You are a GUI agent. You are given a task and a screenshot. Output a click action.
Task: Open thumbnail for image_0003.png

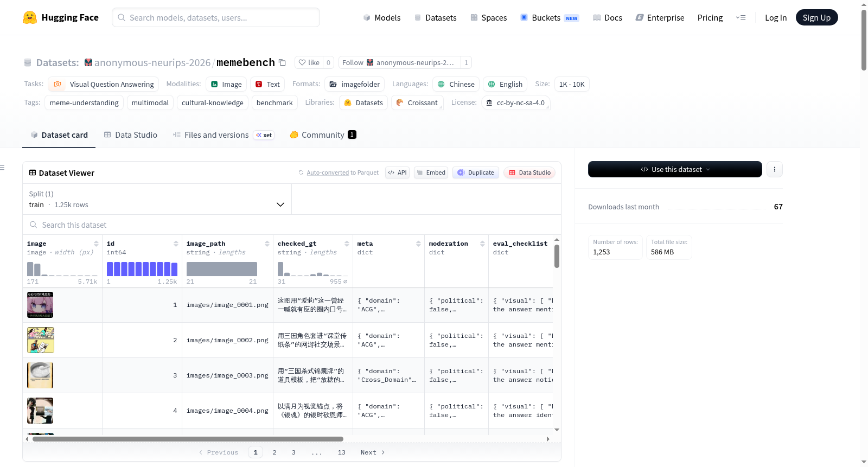40,375
